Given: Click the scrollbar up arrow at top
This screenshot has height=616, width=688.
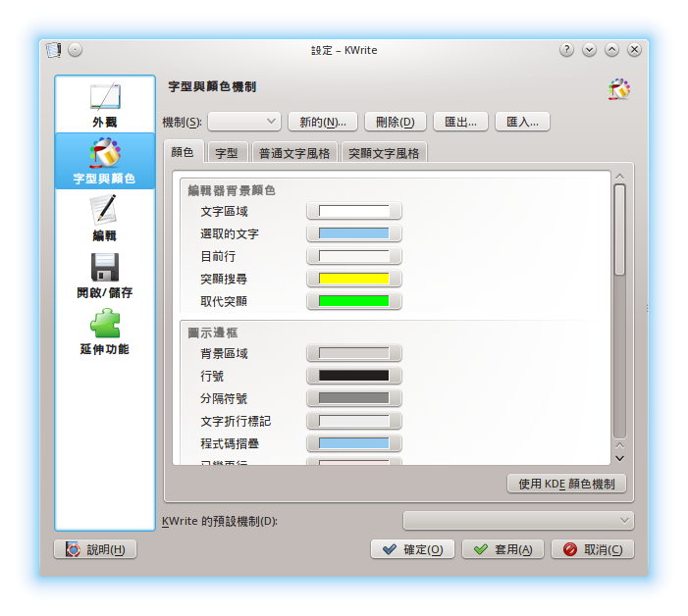Looking at the screenshot, I should tap(619, 177).
